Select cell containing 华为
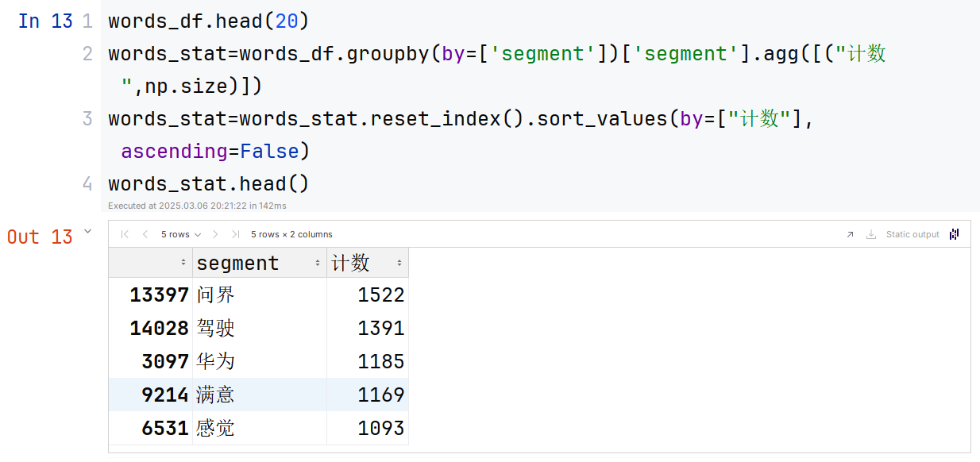 click(260, 361)
